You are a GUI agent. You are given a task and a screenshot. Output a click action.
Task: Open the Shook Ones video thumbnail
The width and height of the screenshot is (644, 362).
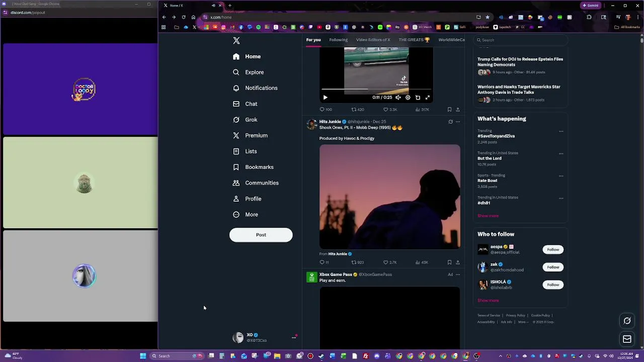(x=389, y=197)
